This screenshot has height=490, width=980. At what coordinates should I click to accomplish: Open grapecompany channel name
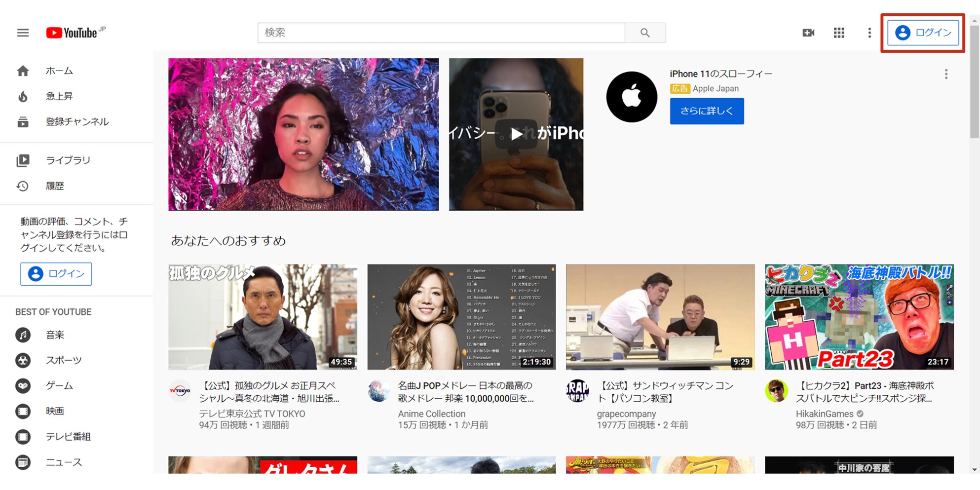(626, 414)
